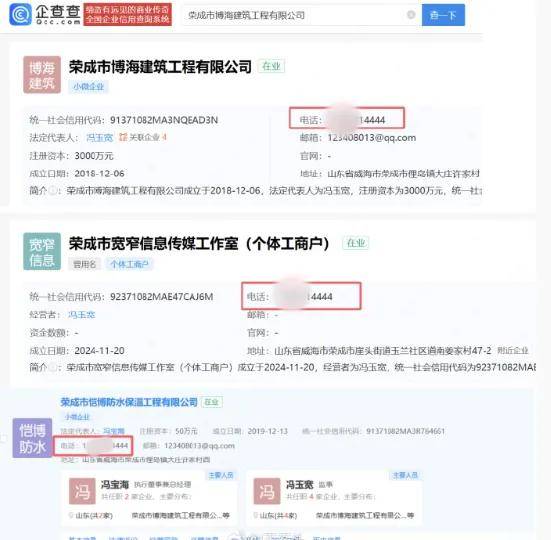
Task: Open the 冯玉宽 name on the person card
Action: pos(299,485)
